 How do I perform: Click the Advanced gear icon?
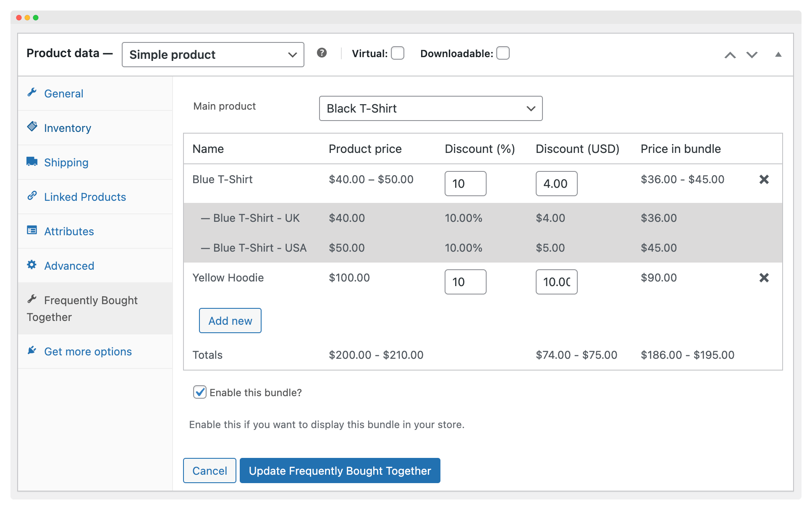tap(32, 265)
